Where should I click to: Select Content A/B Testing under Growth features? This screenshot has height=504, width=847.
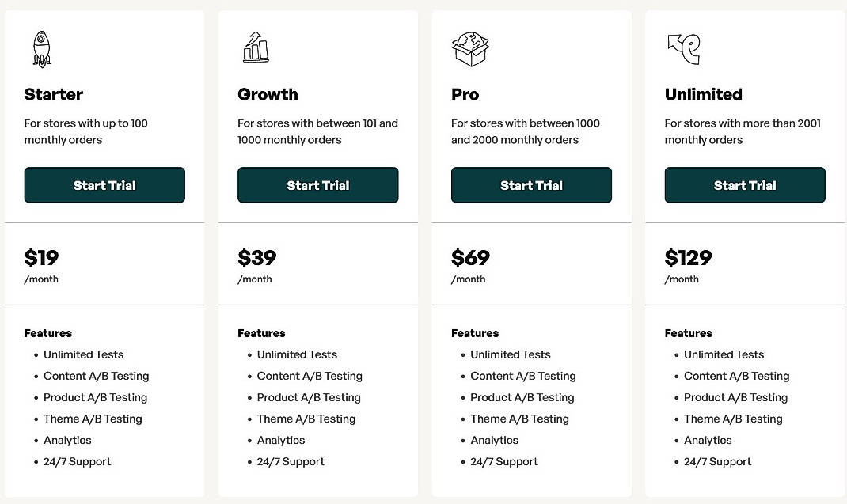310,376
